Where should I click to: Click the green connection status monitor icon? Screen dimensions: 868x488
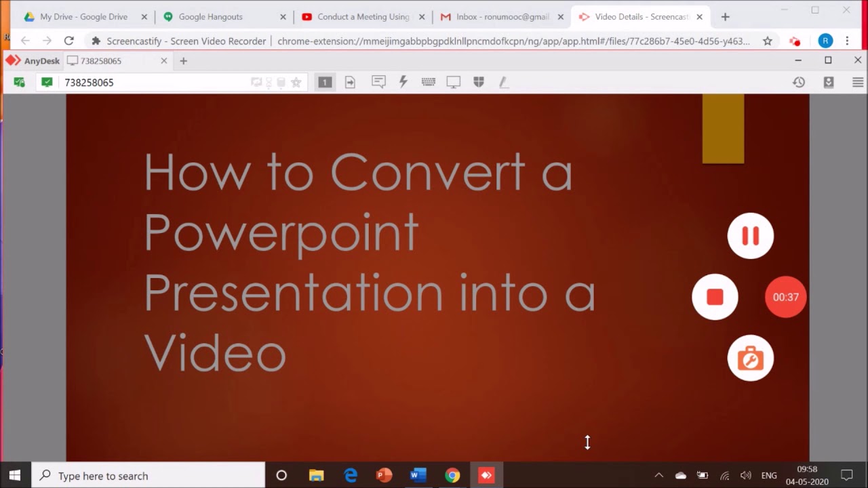(47, 82)
